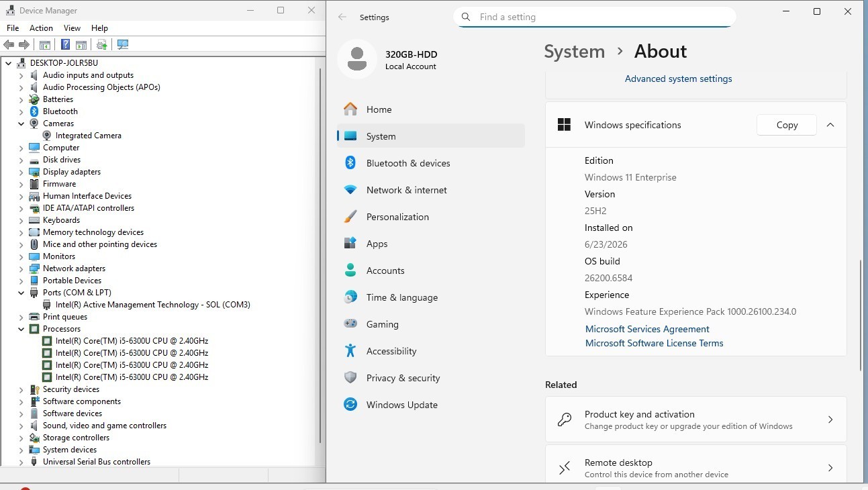
Task: Select IDE ATA/ATAPI controllers category
Action: (x=89, y=208)
